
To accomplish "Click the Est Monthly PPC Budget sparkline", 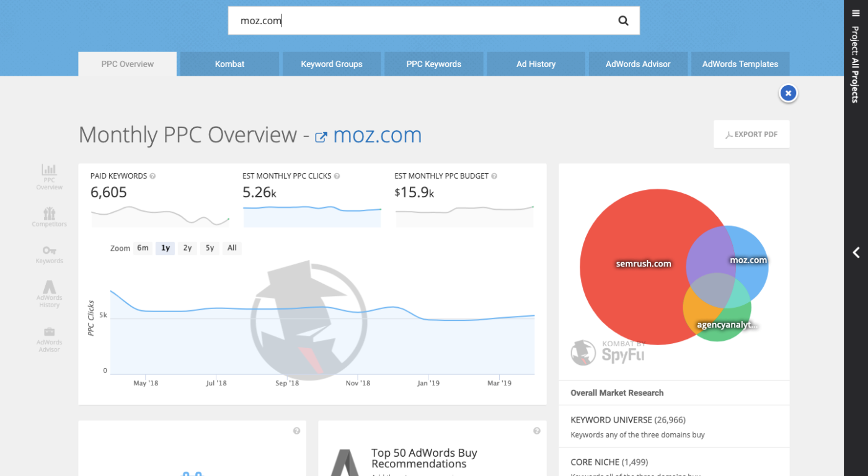I will [x=464, y=216].
